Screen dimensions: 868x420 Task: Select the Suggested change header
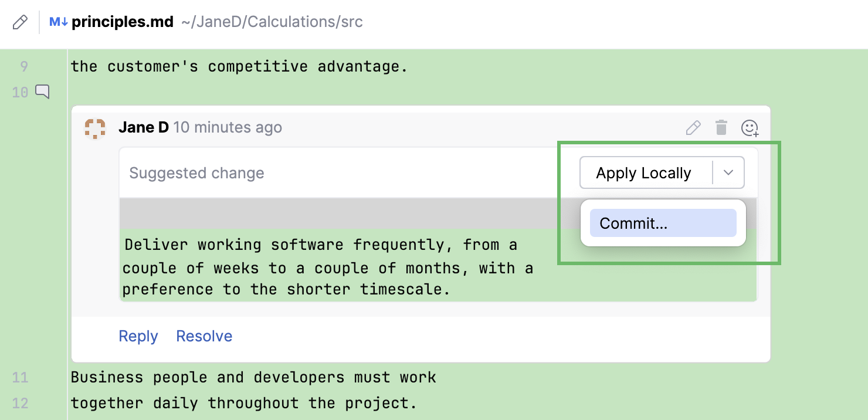point(196,172)
